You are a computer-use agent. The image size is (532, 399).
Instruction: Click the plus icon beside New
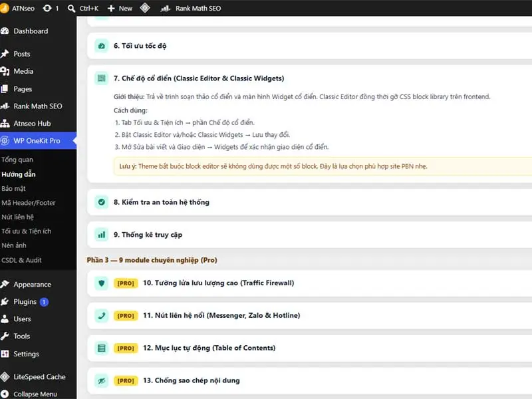click(x=111, y=9)
